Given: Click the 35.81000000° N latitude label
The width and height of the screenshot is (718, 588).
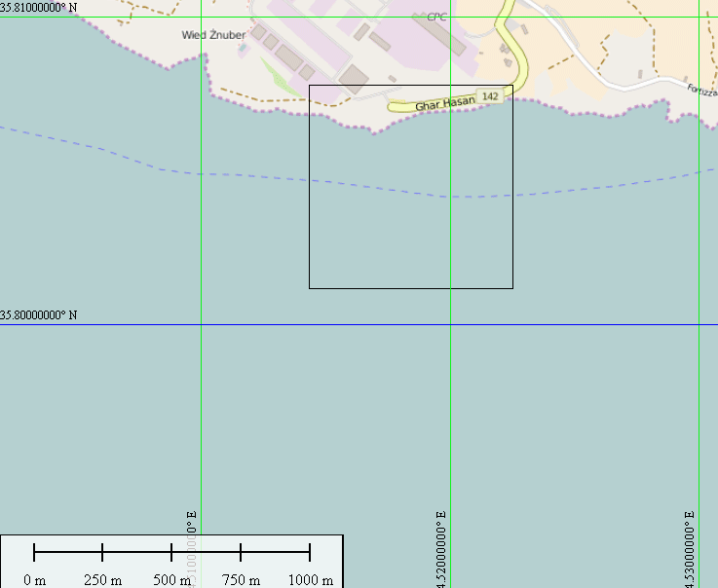Looking at the screenshot, I should point(39,7).
